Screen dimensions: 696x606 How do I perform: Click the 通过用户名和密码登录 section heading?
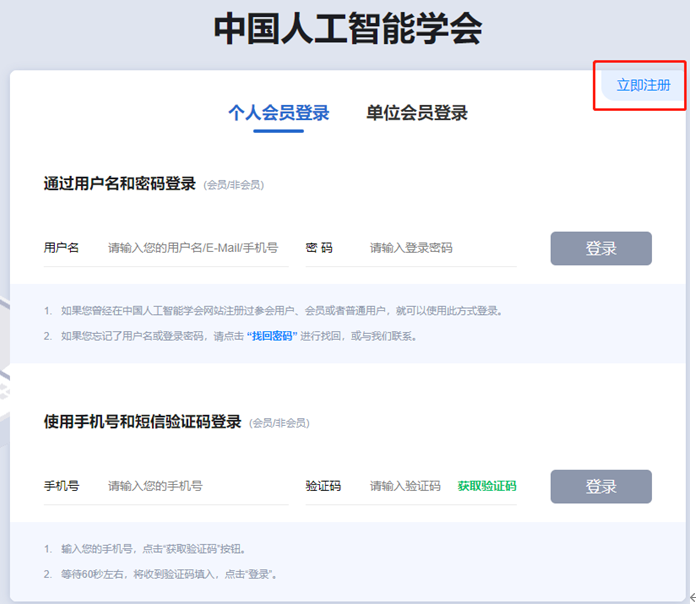pyautogui.click(x=120, y=184)
